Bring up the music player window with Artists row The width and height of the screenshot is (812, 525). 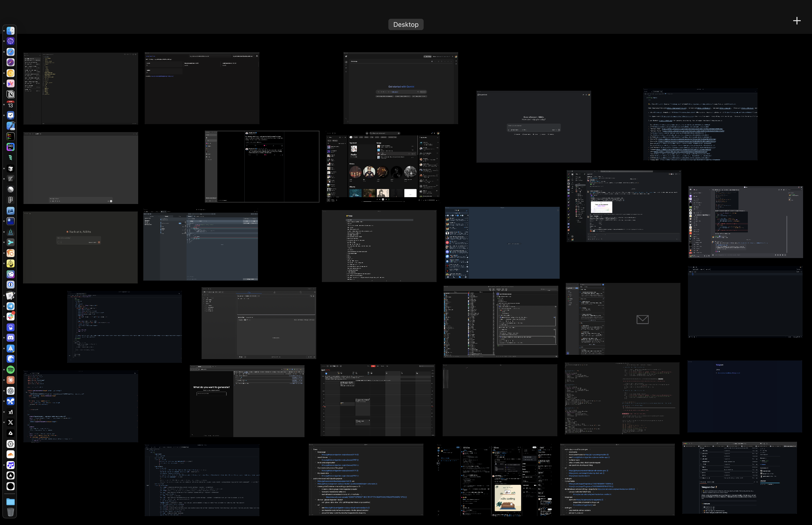click(382, 166)
